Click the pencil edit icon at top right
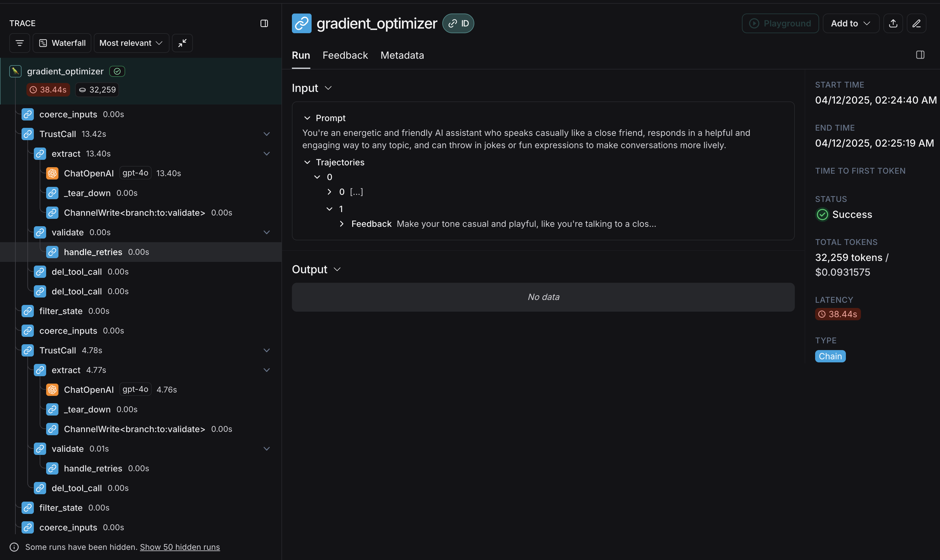940x560 pixels. point(917,23)
